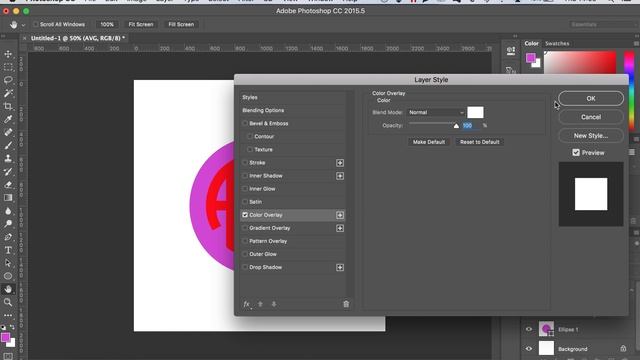Select the Untitled-1 document tab
Screen dimensions: 640x360
78,38
